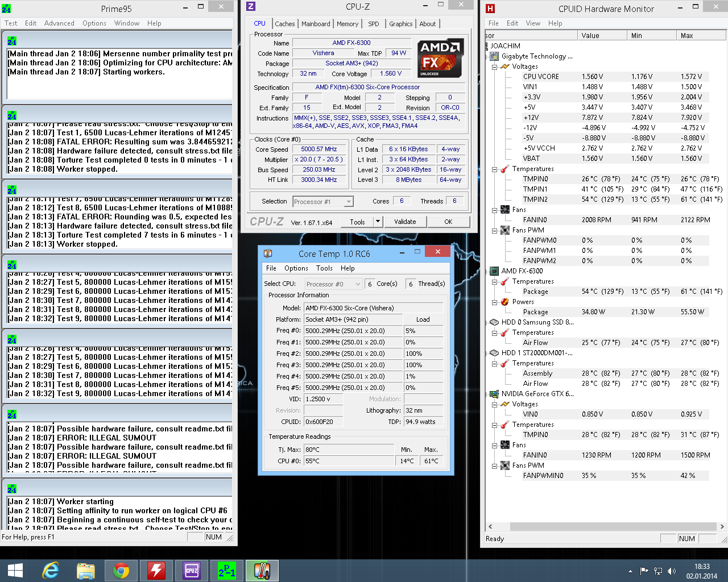Open File Explorer from taskbar
The image size is (728, 582).
[x=85, y=570]
